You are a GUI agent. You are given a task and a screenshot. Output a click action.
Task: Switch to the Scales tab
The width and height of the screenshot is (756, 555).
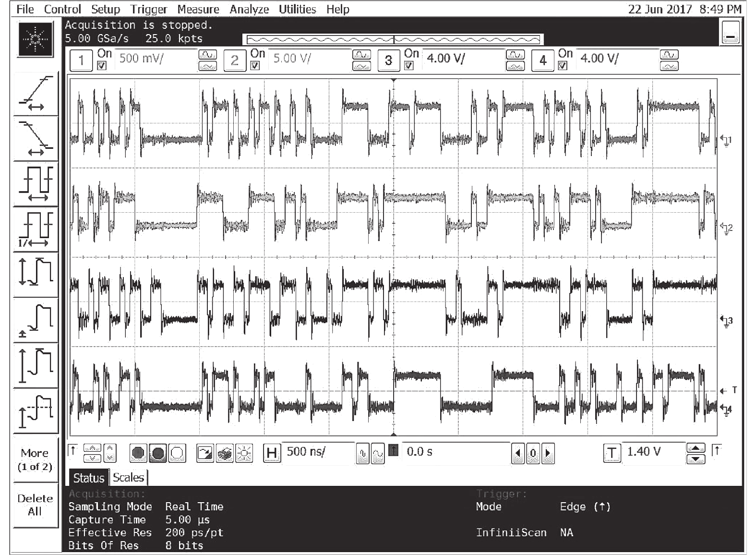point(128,478)
